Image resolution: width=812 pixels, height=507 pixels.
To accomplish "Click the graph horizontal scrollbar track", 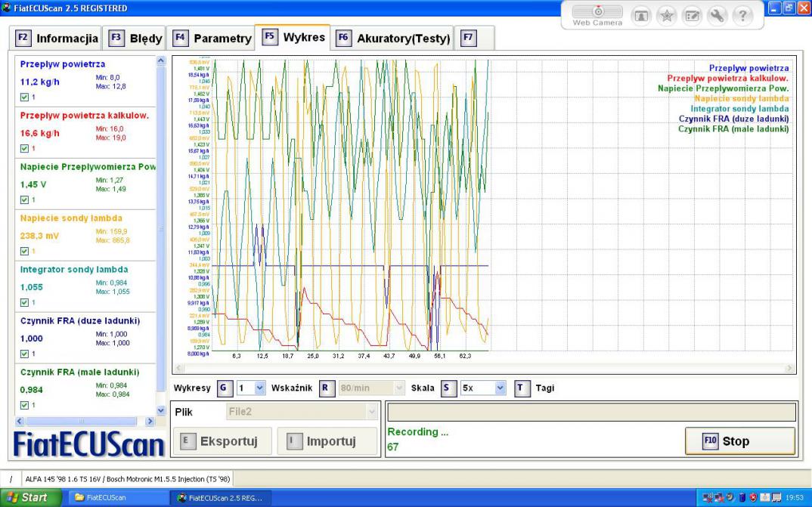I will tap(484, 369).
